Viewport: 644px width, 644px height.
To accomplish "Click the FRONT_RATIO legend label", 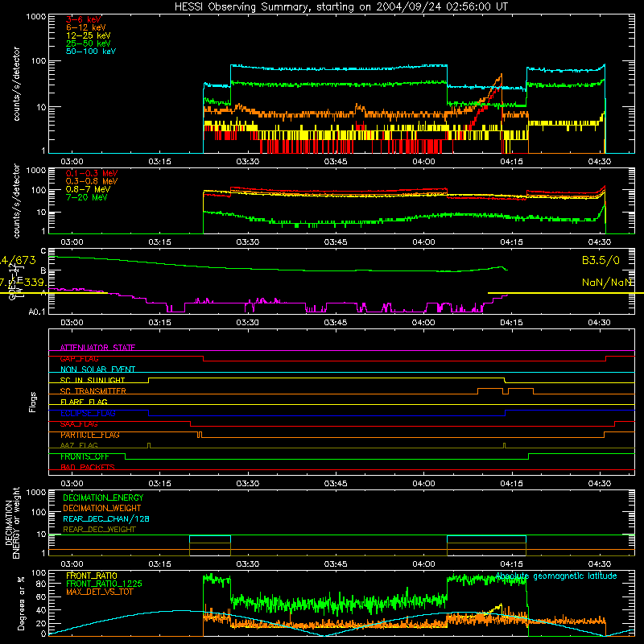I will click(92, 576).
